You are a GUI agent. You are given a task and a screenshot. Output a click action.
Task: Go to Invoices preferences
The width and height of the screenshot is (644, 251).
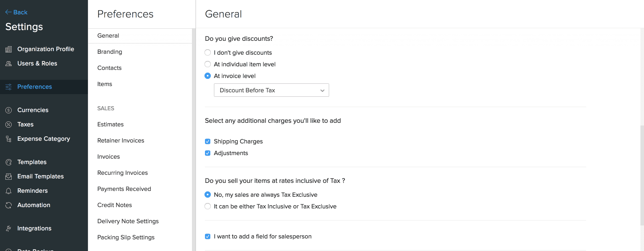(x=109, y=156)
